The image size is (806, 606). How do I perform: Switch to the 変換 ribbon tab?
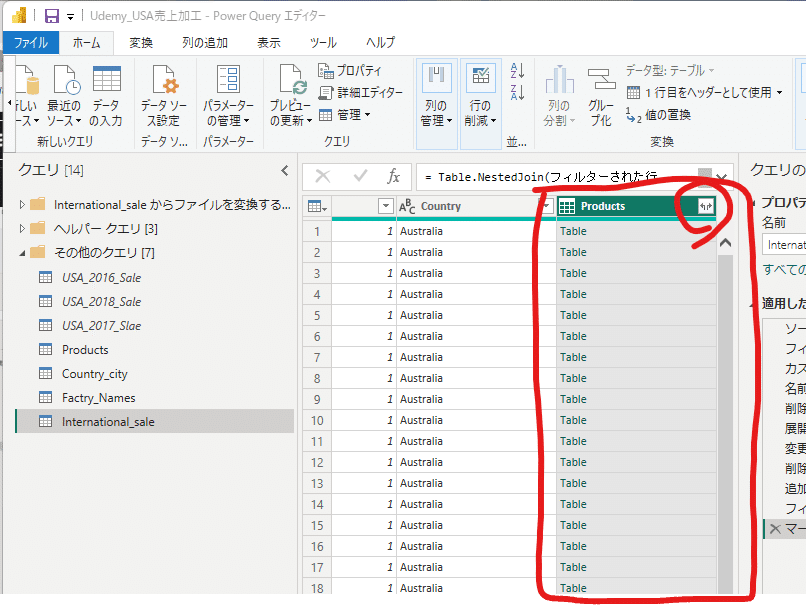click(x=141, y=43)
